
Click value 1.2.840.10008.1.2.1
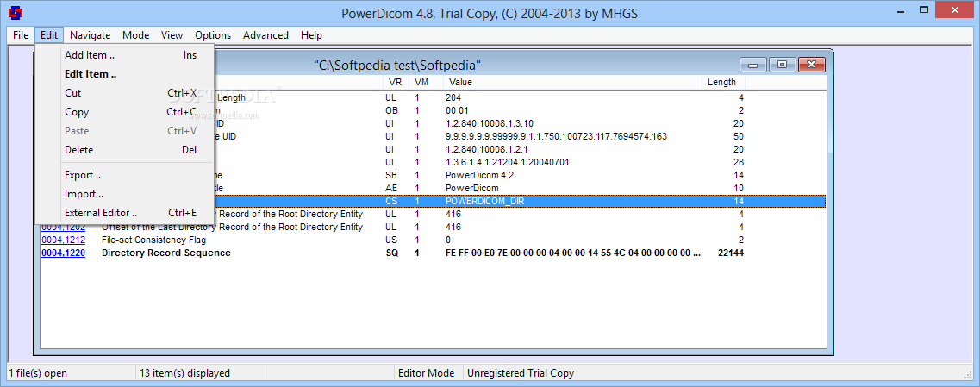click(x=487, y=149)
